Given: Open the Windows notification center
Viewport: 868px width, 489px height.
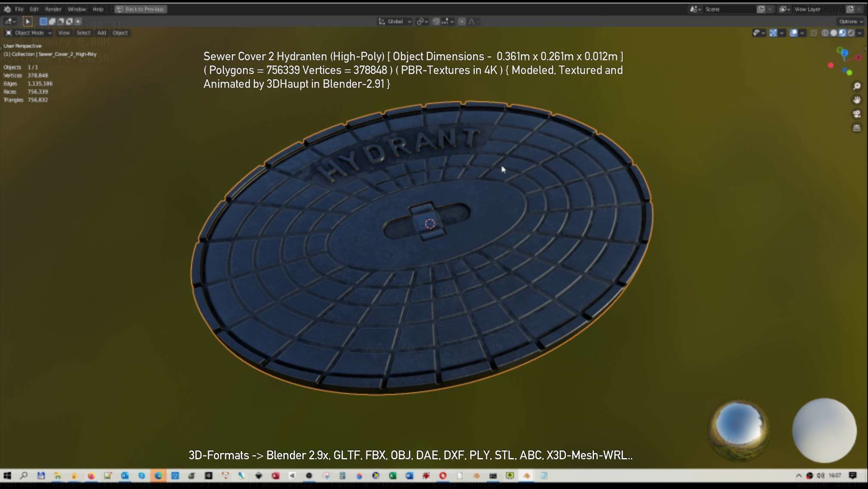Looking at the screenshot, I should [x=853, y=476].
